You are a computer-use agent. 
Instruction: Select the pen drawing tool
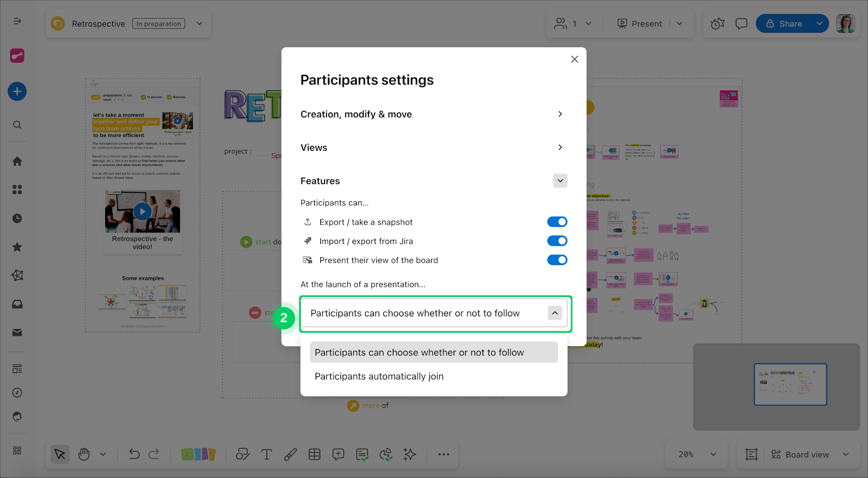coord(290,454)
